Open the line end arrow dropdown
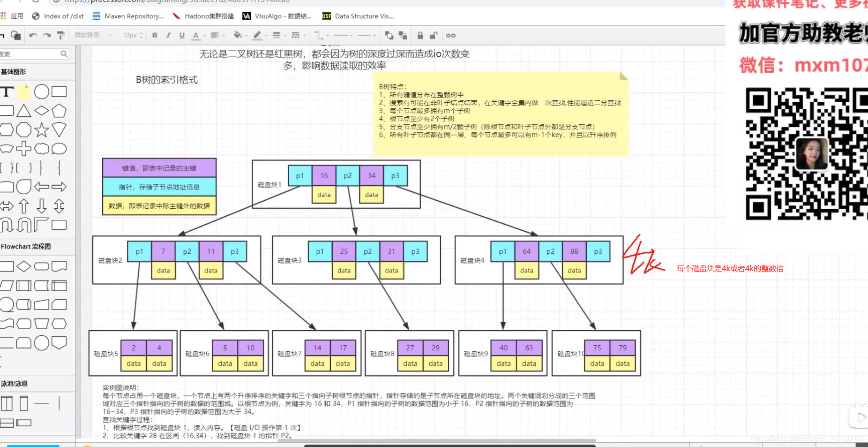Viewport: 868px width, 447px height. 367,36
